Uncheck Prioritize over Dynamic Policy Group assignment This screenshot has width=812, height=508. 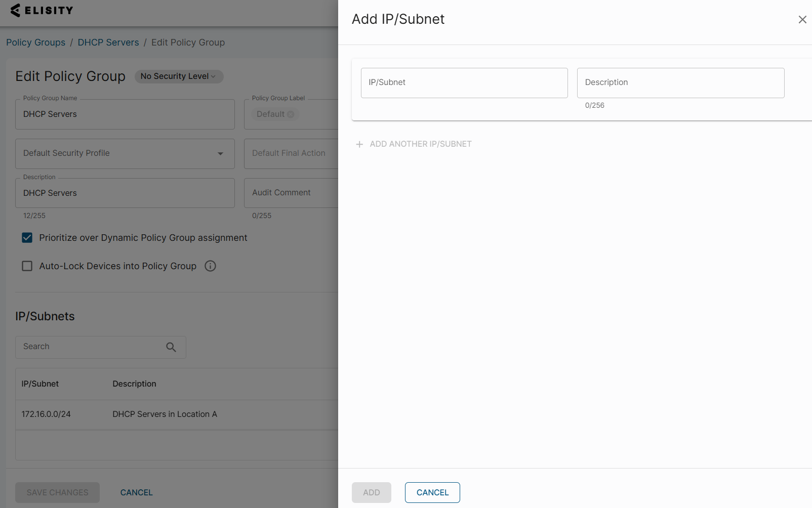pos(27,238)
